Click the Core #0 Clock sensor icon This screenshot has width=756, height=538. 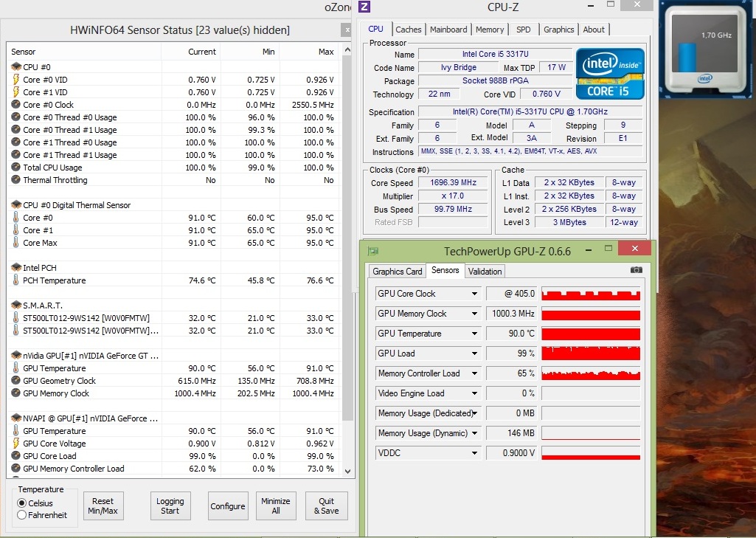16,104
